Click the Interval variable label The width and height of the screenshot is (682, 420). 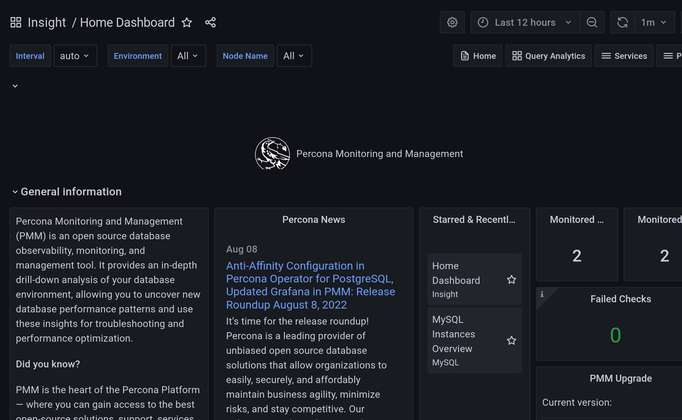click(x=30, y=56)
